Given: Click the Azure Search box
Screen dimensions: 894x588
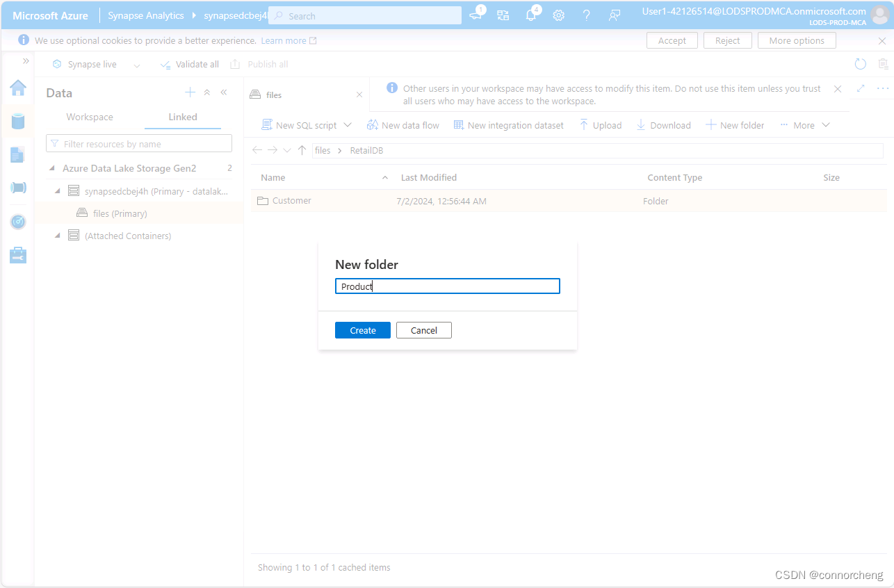Looking at the screenshot, I should (x=365, y=15).
